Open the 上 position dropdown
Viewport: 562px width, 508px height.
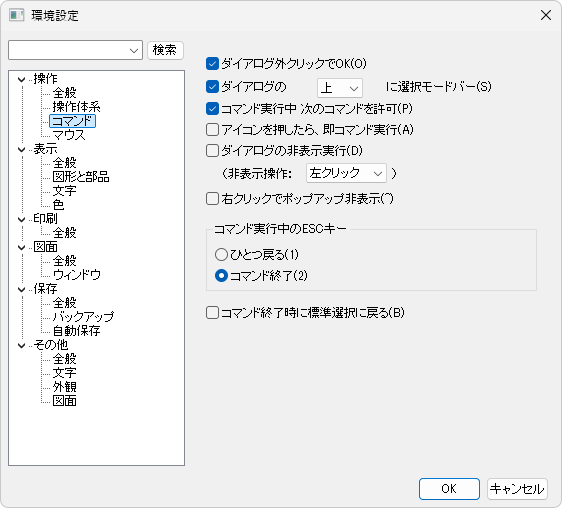coord(339,87)
